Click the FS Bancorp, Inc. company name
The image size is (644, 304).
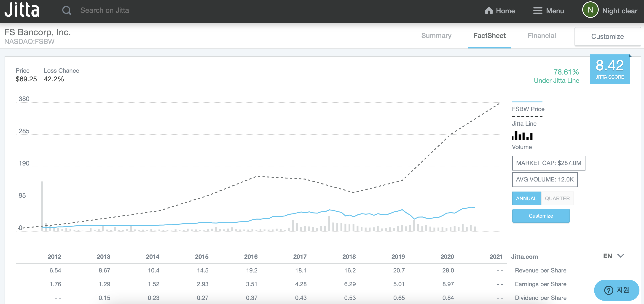click(x=38, y=32)
